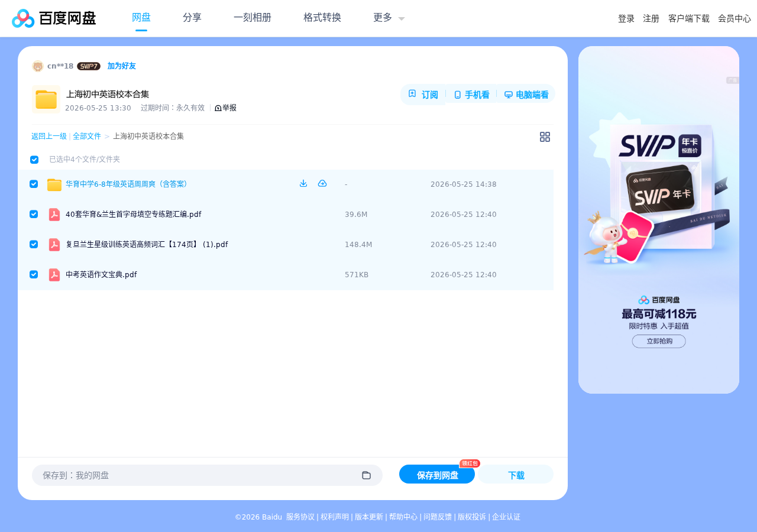Open 帮助中心 footer link
Image resolution: width=757 pixels, height=532 pixels.
(x=403, y=517)
